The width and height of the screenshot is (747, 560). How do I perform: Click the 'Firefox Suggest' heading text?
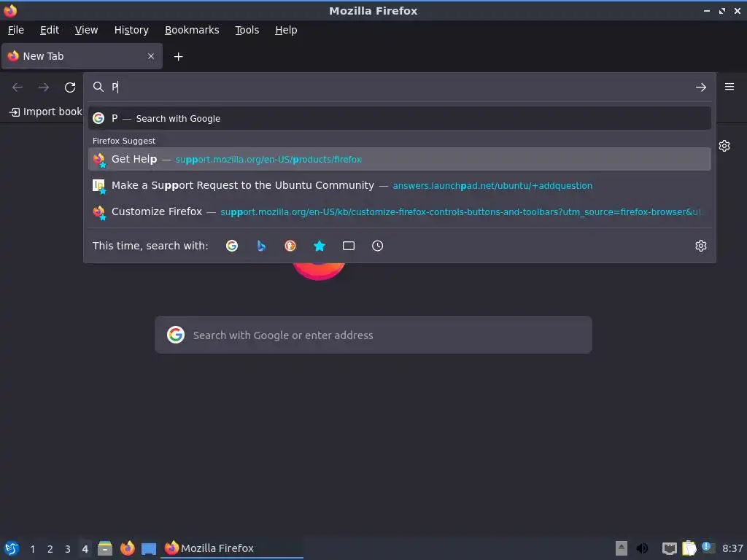tap(124, 141)
